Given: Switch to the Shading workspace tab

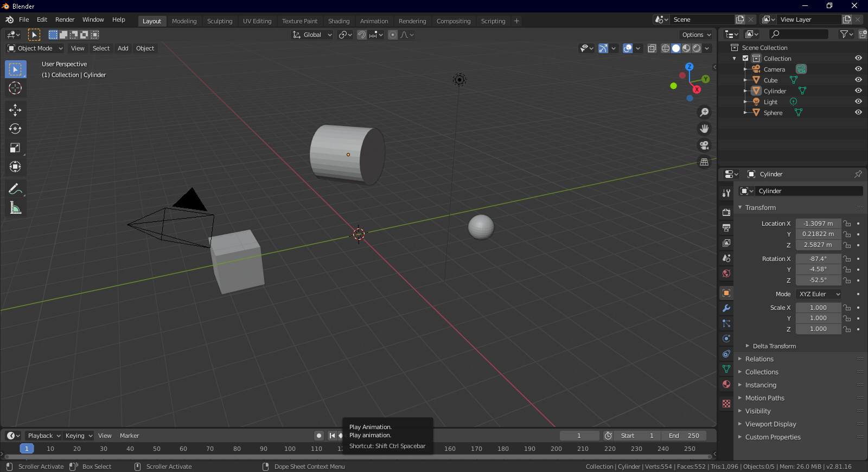Looking at the screenshot, I should pos(339,21).
